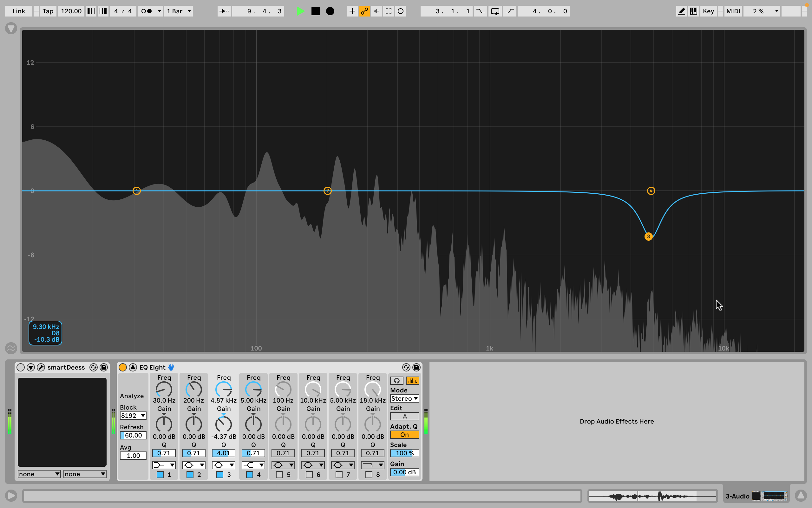Open the Mode Stereo dropdown
Image resolution: width=812 pixels, height=508 pixels.
[404, 398]
